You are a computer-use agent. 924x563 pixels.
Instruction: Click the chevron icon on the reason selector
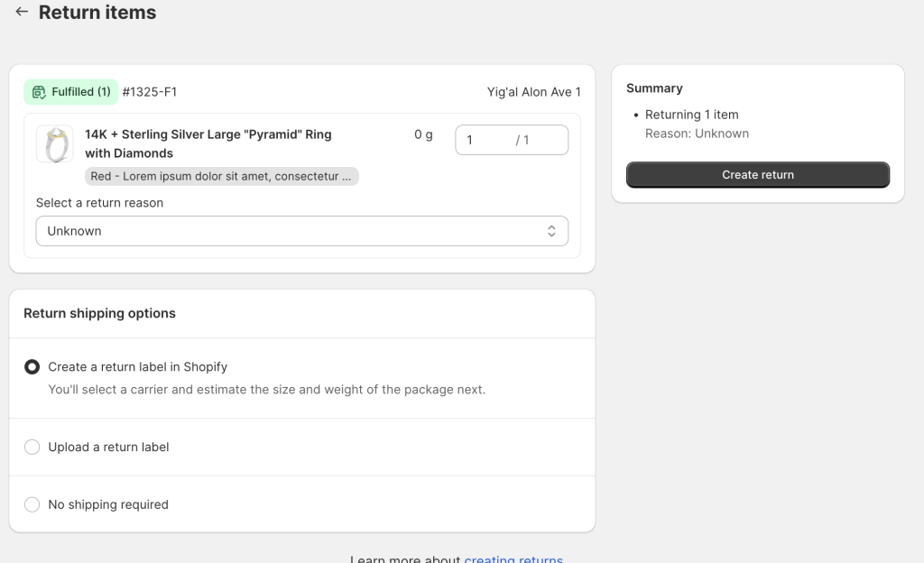[x=551, y=230]
